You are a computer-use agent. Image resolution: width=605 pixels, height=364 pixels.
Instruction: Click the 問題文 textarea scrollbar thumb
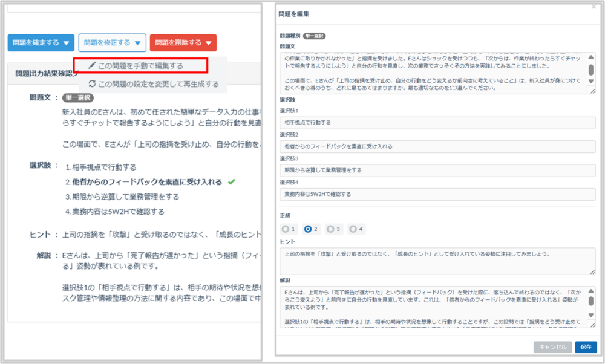pos(591,70)
